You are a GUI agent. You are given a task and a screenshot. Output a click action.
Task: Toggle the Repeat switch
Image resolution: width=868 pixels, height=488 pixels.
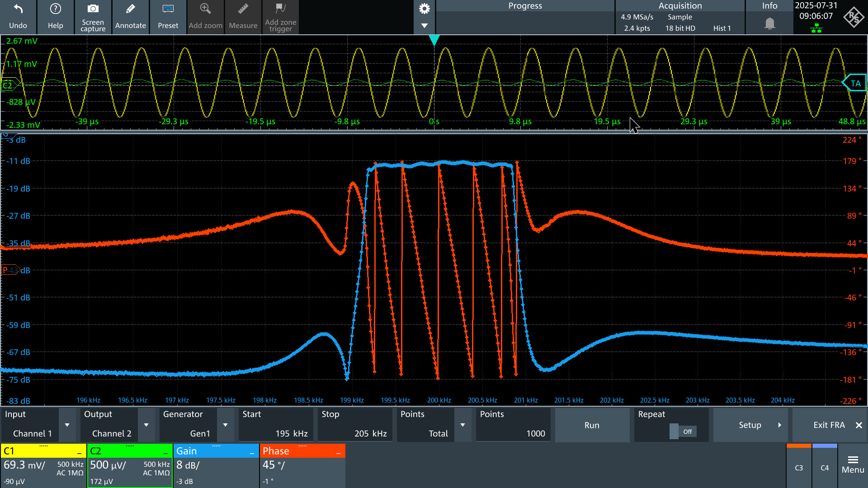tap(683, 432)
